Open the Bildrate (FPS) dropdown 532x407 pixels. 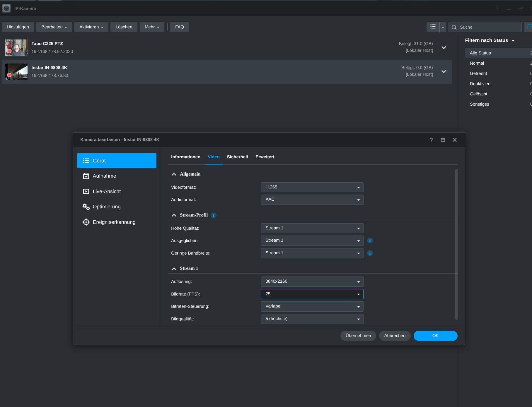[x=312, y=294]
